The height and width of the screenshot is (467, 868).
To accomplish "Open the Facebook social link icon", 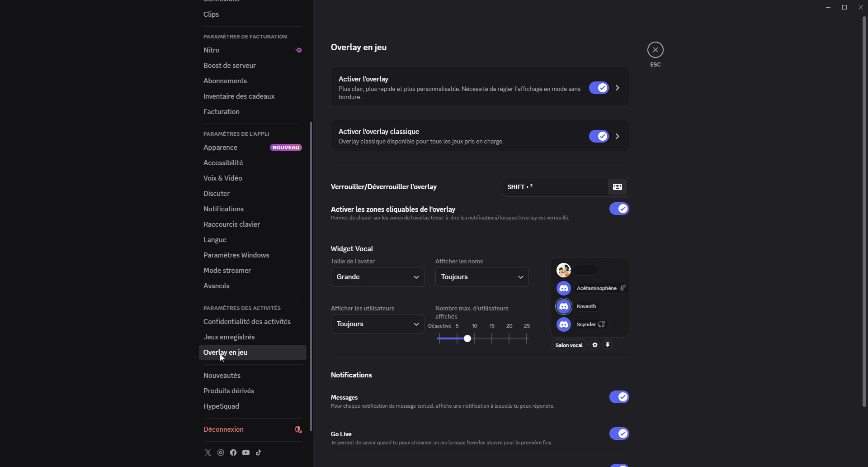I will [233, 453].
